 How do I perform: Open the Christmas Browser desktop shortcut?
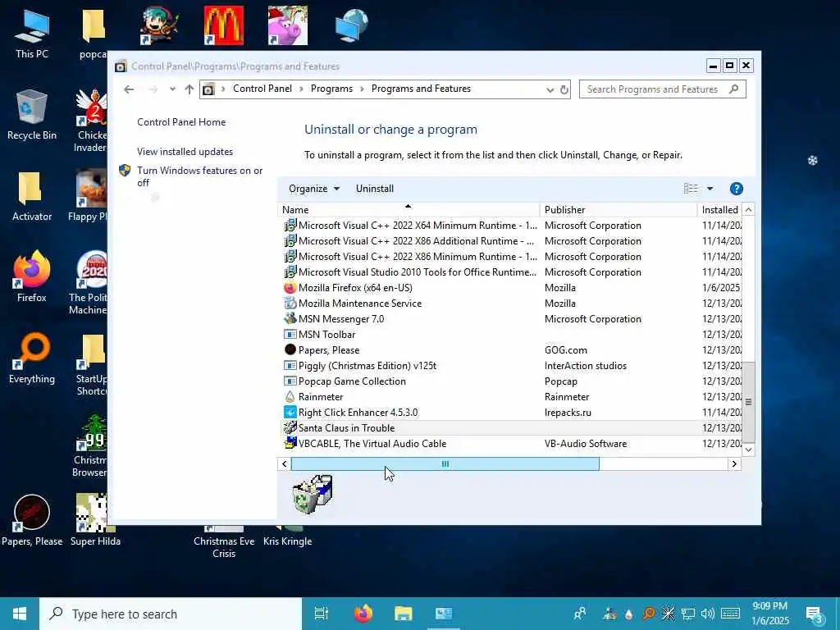click(90, 445)
